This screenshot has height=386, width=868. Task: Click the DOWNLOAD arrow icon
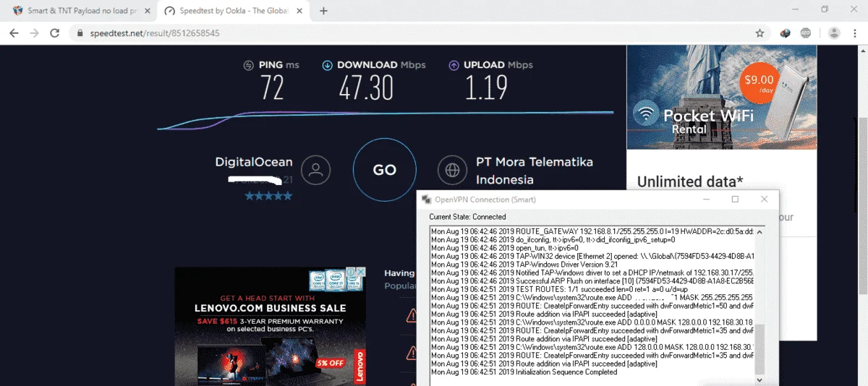click(x=327, y=65)
